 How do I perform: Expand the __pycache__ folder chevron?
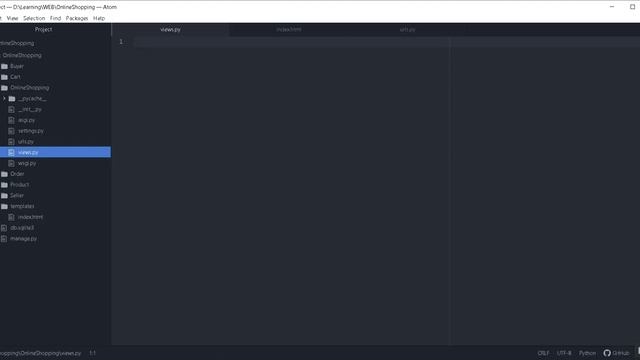[4, 98]
